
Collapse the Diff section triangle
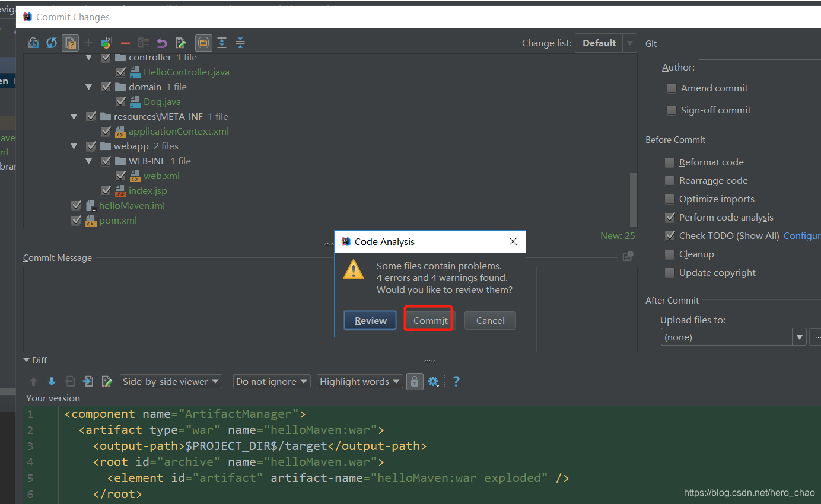(x=27, y=360)
